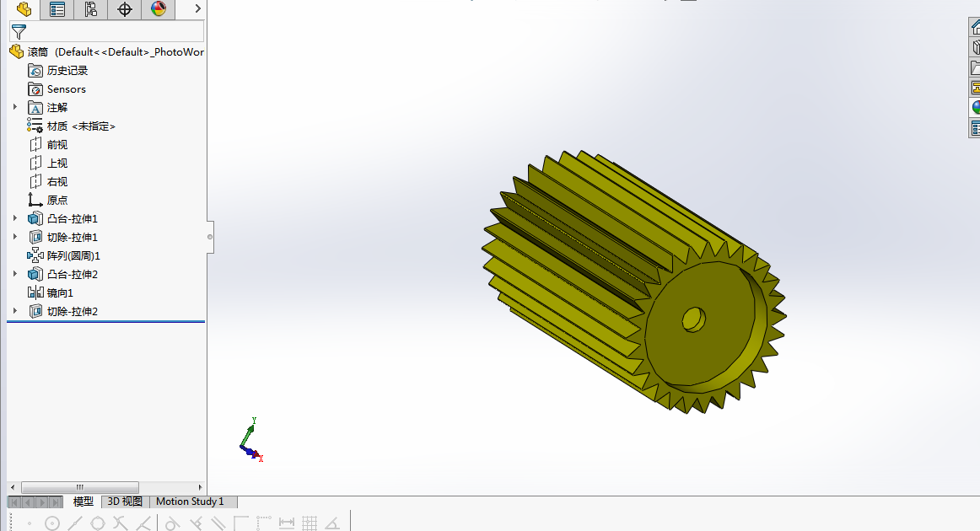
Task: Click right arrow of tree horizontal scrollbar
Action: coord(200,487)
